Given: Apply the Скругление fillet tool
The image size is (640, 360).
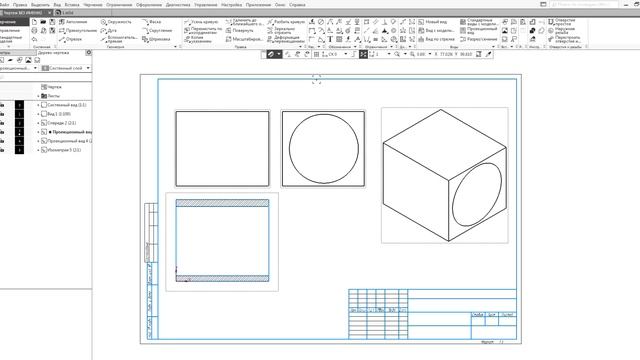Looking at the screenshot, I should [157, 31].
